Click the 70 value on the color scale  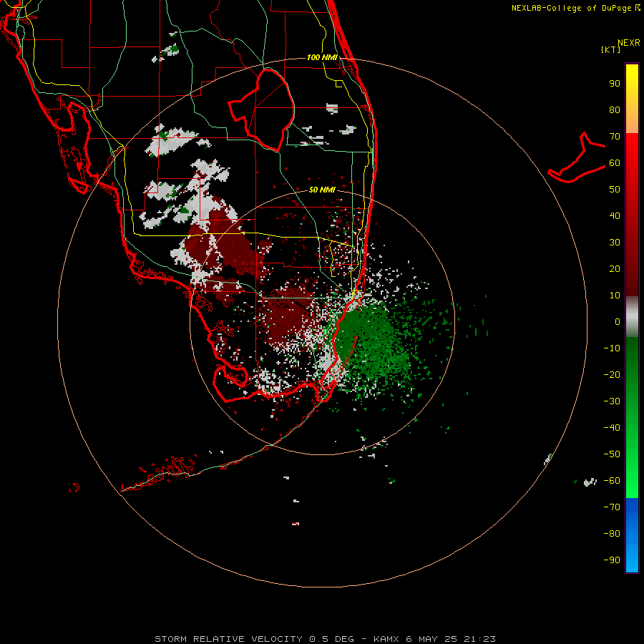[615, 137]
